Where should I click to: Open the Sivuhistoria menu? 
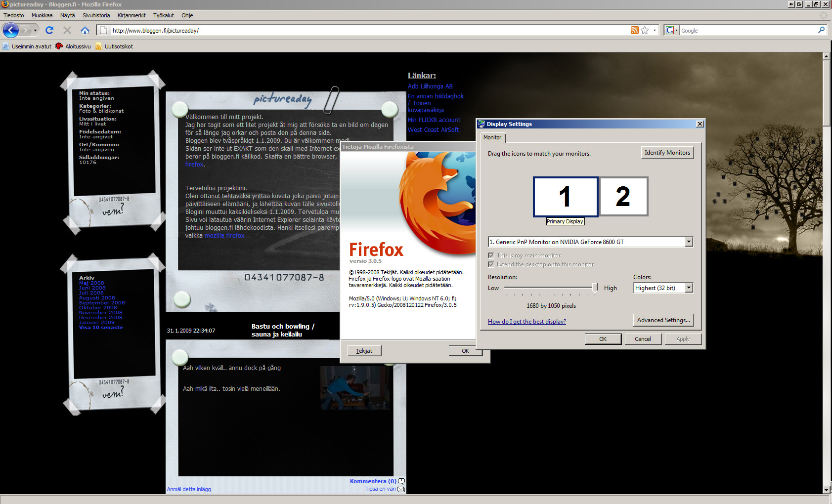[96, 15]
